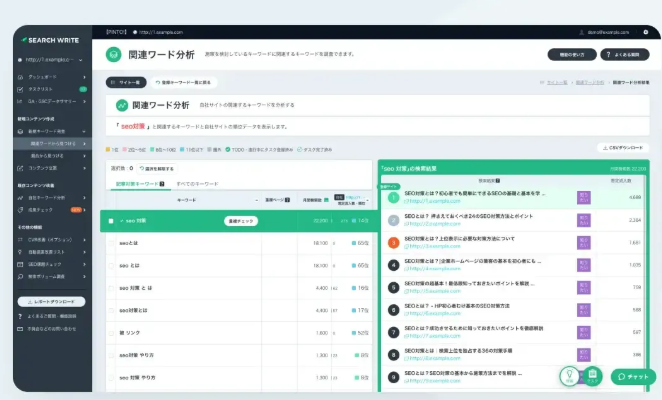
Task: Click the floating clipboard task button
Action: click(592, 376)
